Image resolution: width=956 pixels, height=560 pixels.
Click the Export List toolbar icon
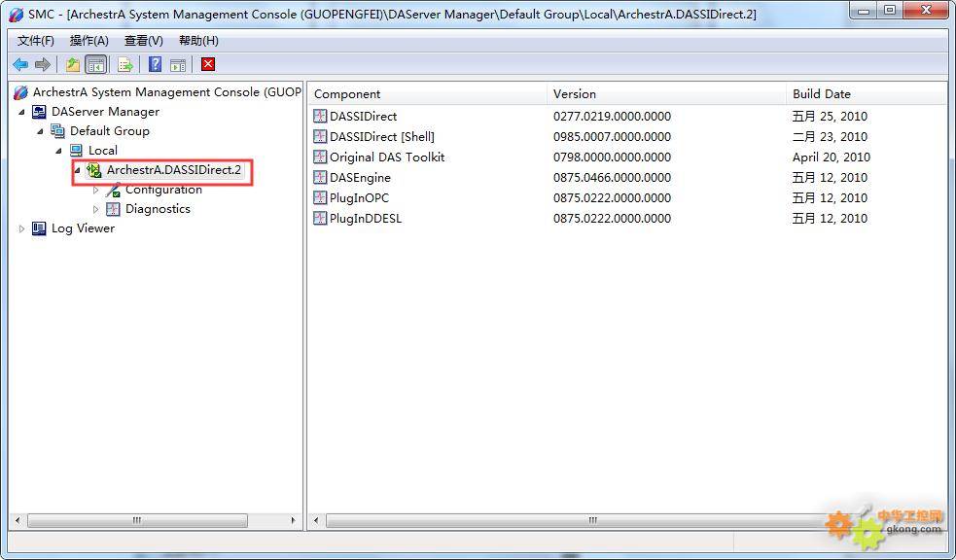coord(125,65)
